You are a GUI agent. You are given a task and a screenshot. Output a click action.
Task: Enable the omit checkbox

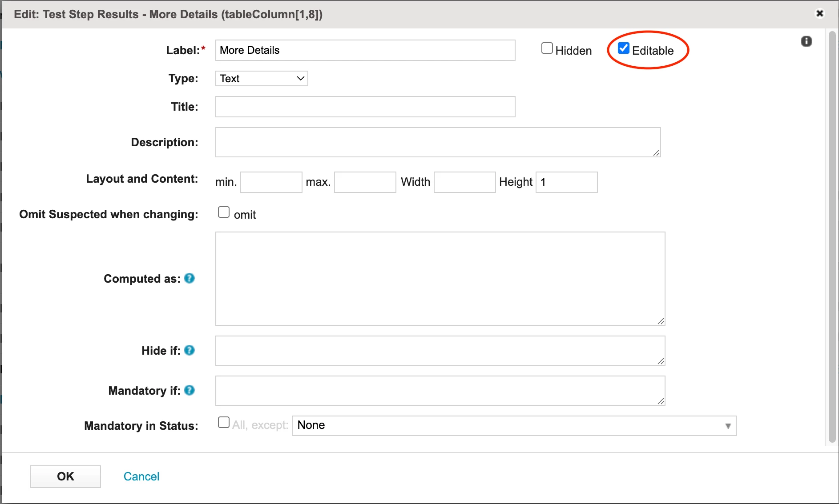pos(224,212)
